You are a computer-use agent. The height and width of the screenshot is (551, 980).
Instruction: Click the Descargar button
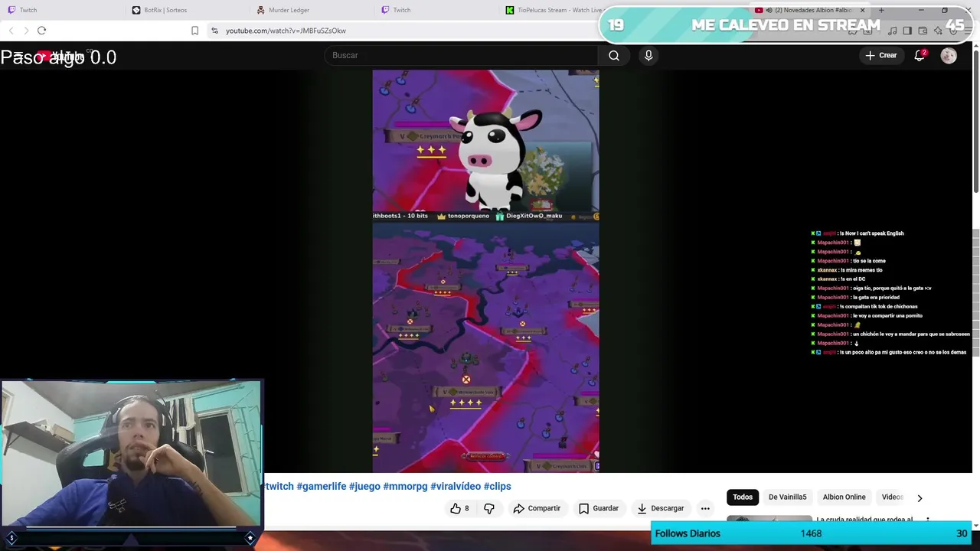[x=660, y=508]
